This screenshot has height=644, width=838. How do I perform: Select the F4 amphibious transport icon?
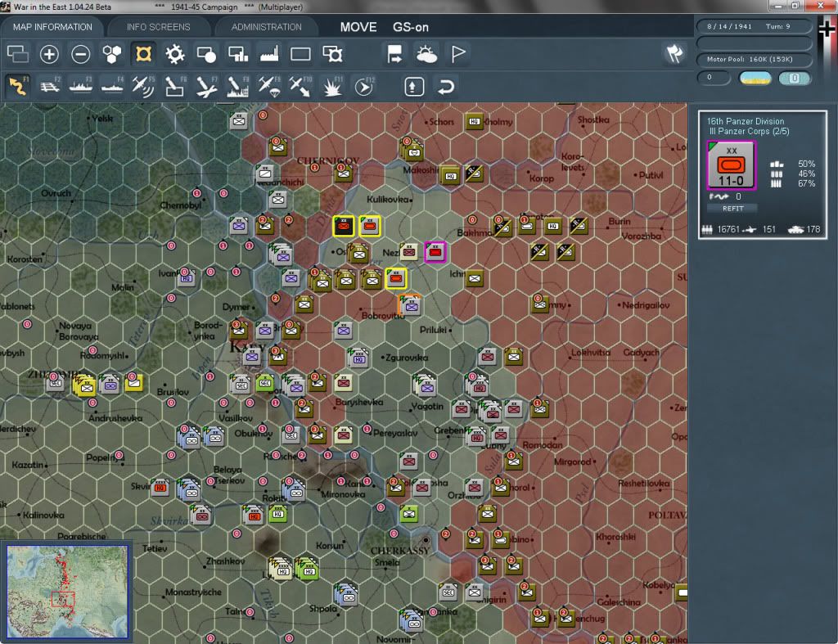pos(112,86)
